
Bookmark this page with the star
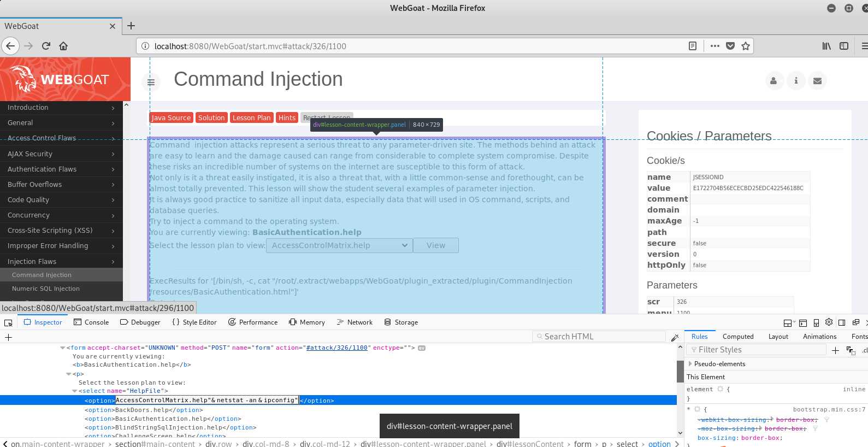[746, 46]
